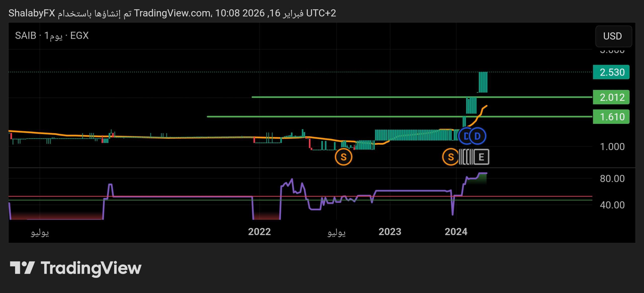Click the 2024 year label on time axis
The width and height of the screenshot is (644, 293).
456,232
